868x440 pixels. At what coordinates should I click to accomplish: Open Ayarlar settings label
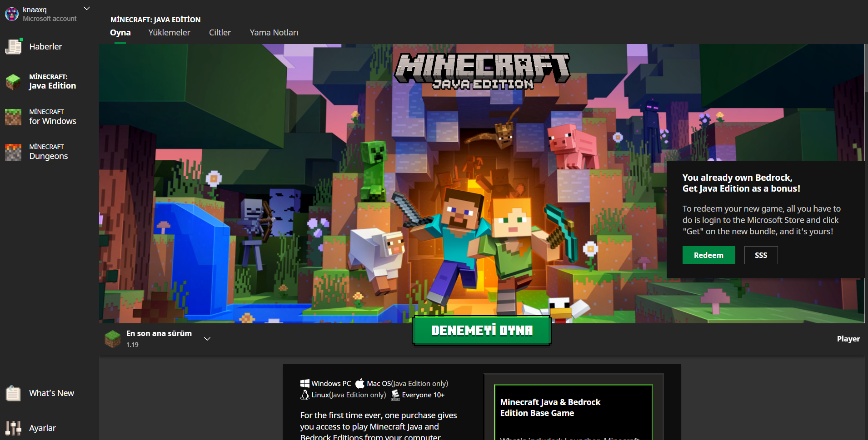42,428
